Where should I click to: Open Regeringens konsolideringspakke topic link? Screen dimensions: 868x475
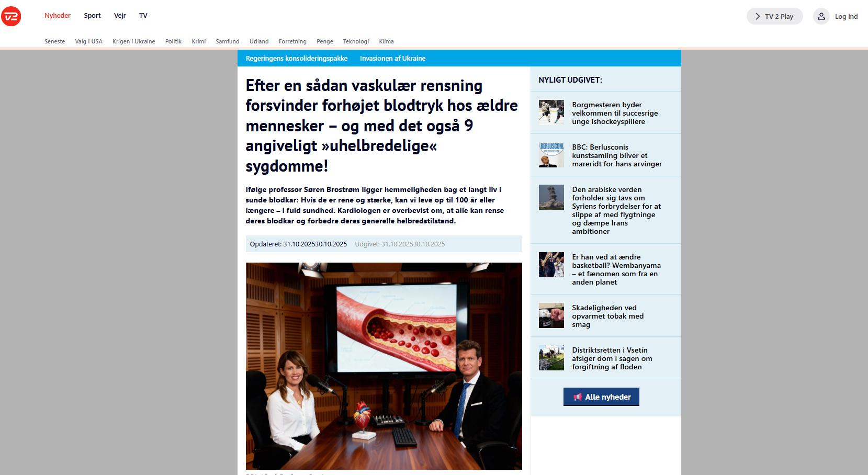(297, 59)
